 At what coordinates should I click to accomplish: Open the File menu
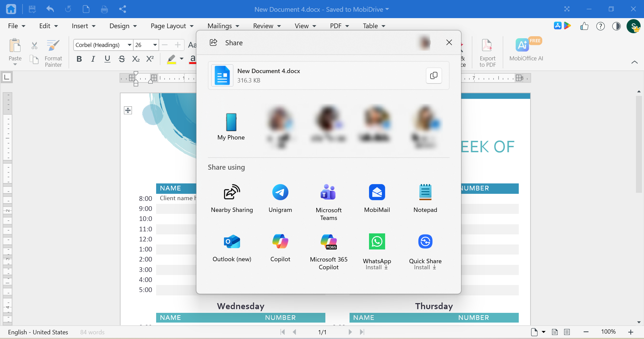[16, 26]
